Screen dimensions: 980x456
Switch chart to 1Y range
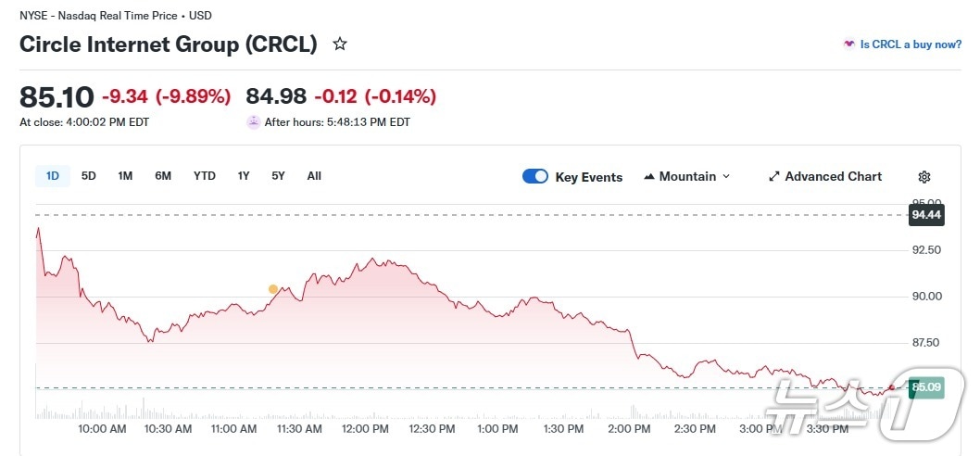(244, 176)
